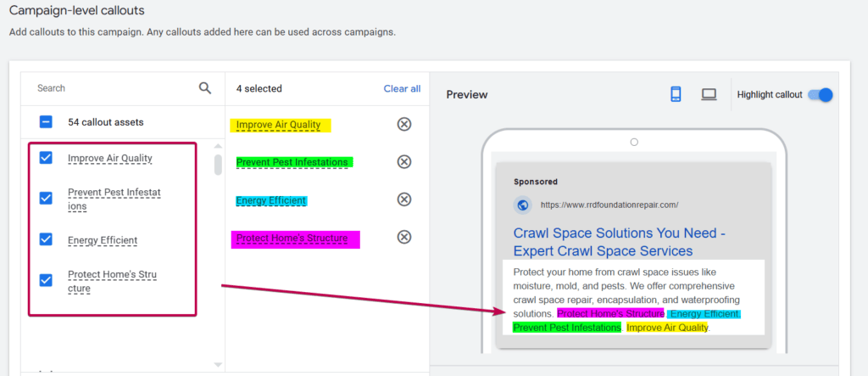
Task: Turn off the Highlight callout switch
Action: point(820,94)
